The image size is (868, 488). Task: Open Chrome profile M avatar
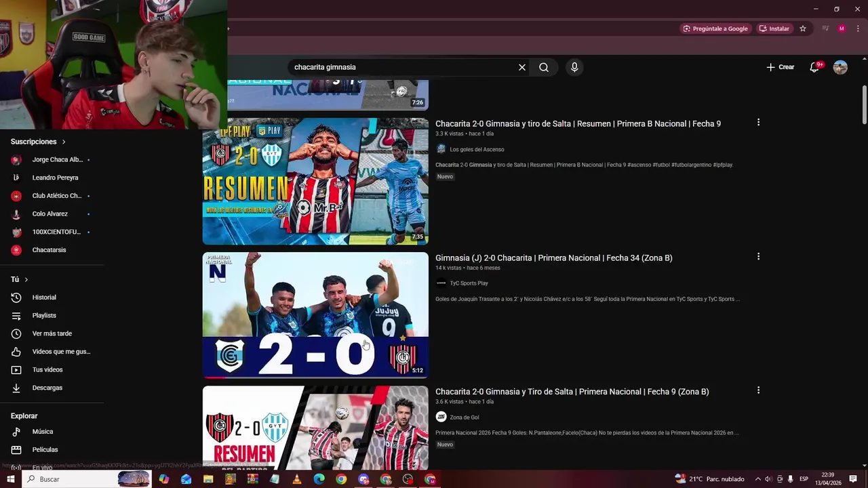point(842,28)
